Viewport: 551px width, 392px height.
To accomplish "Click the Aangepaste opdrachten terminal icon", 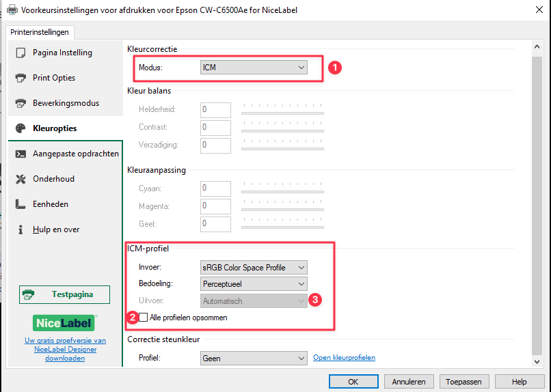I will tap(21, 154).
